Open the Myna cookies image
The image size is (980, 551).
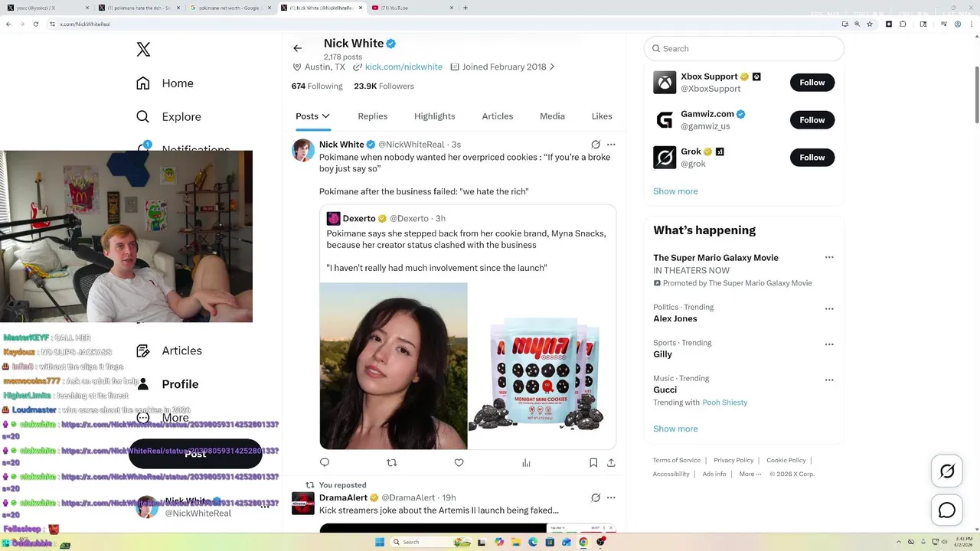542,366
